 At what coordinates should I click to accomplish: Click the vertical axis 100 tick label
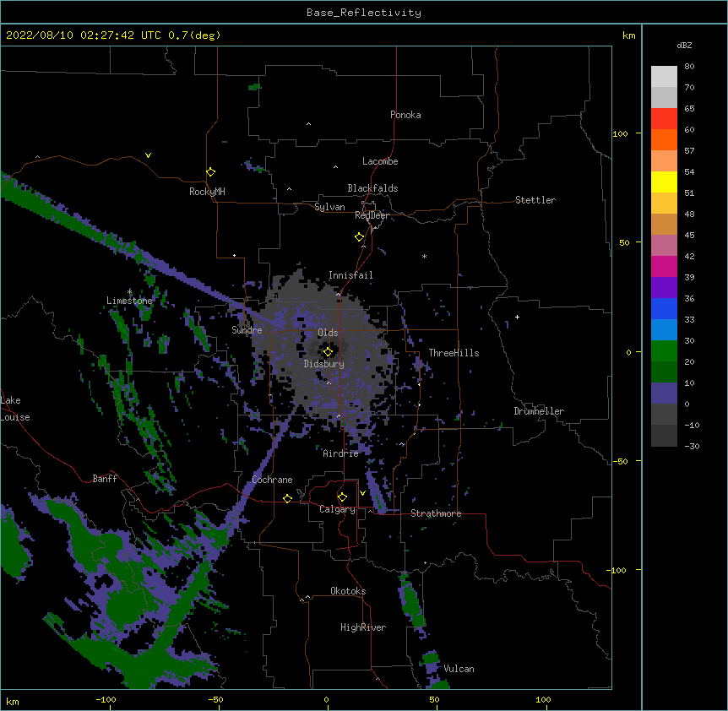pos(620,133)
